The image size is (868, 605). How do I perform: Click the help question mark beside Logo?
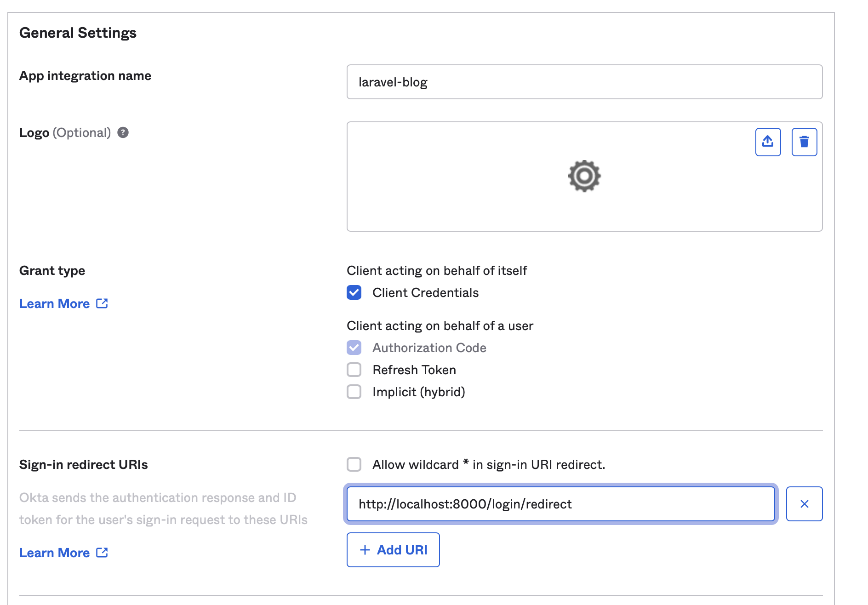(x=123, y=132)
